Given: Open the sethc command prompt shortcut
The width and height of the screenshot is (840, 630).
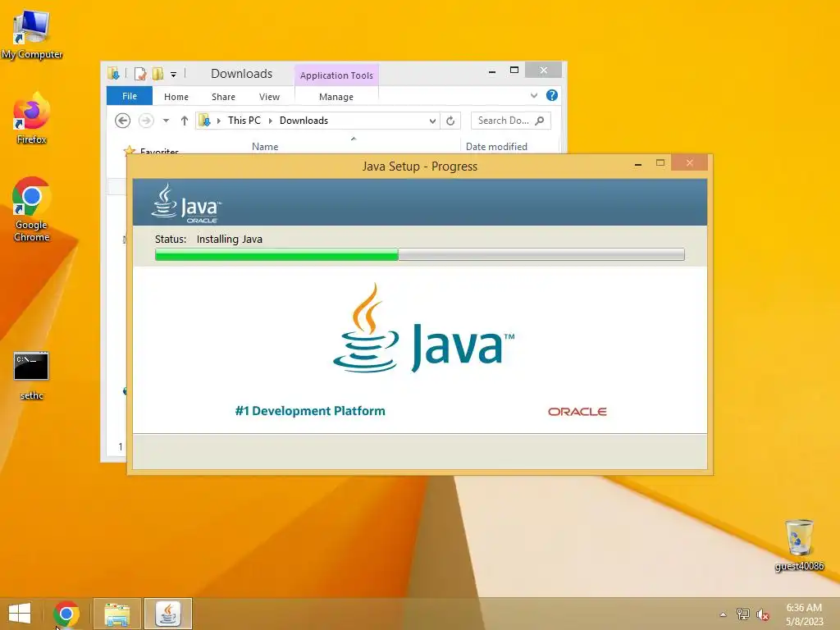Looking at the screenshot, I should [x=31, y=376].
